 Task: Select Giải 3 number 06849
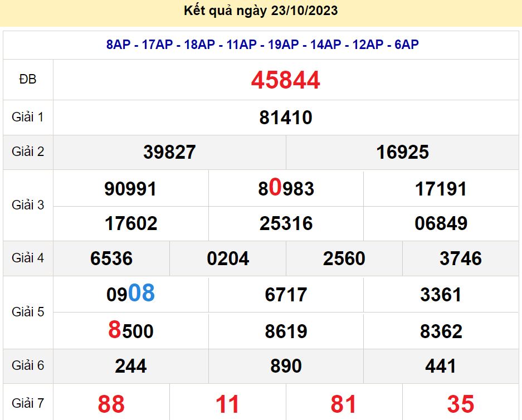click(x=441, y=224)
